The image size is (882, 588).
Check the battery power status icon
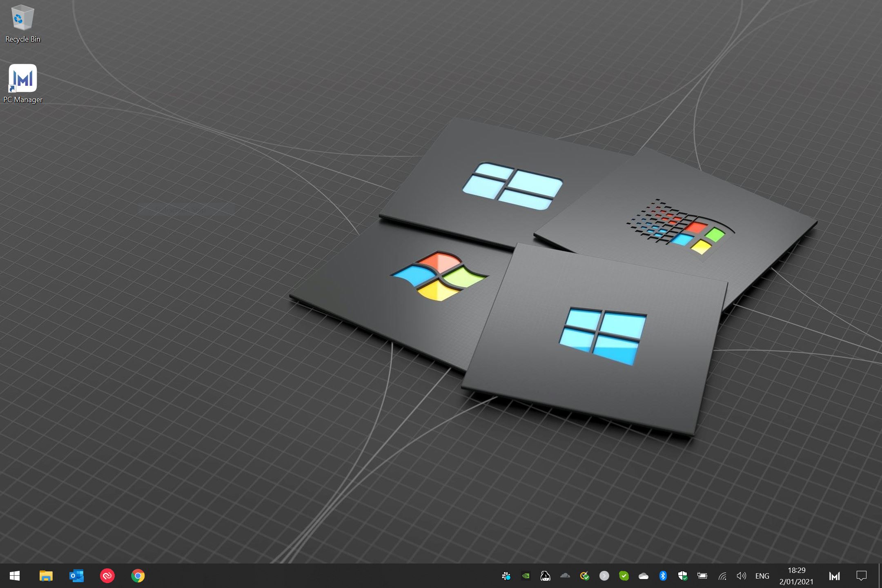(702, 576)
